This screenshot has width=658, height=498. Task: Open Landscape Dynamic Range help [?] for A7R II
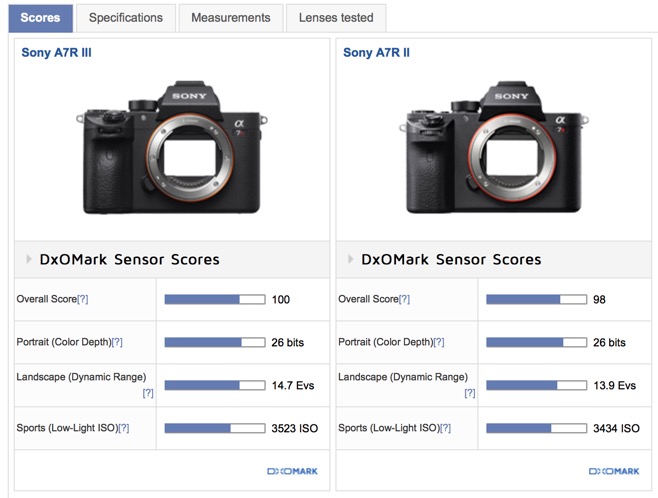point(470,393)
